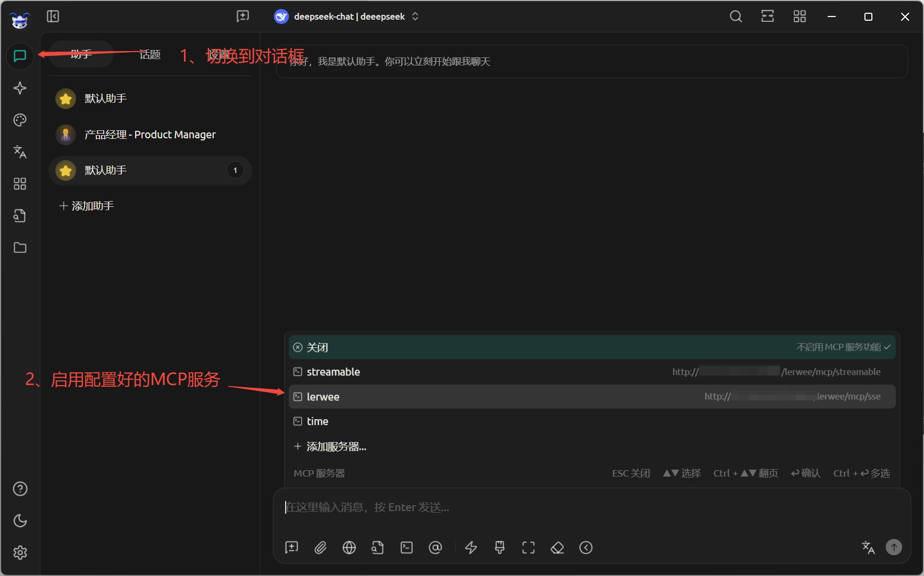This screenshot has width=924, height=576.
Task: Click the brush-style icon in input toolbar
Action: point(500,547)
